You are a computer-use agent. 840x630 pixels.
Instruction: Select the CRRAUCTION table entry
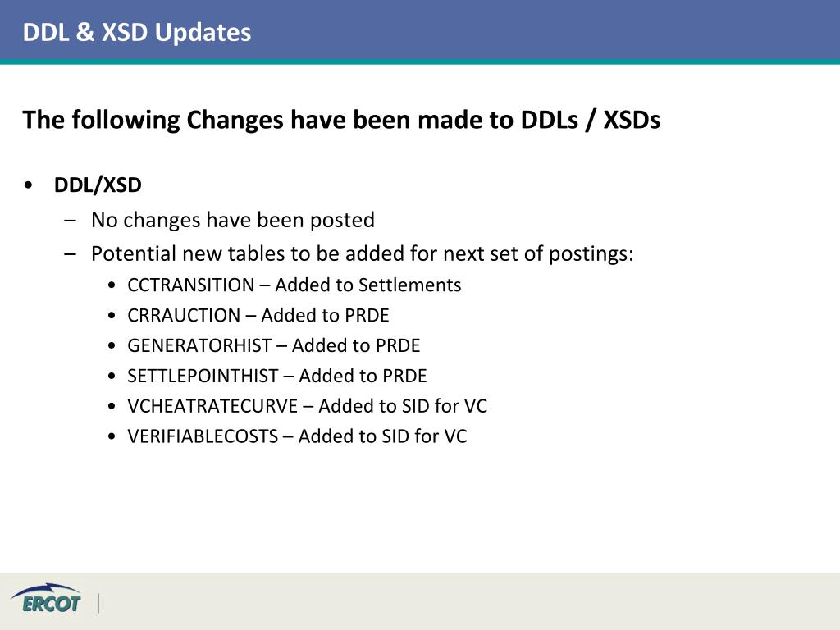[258, 316]
